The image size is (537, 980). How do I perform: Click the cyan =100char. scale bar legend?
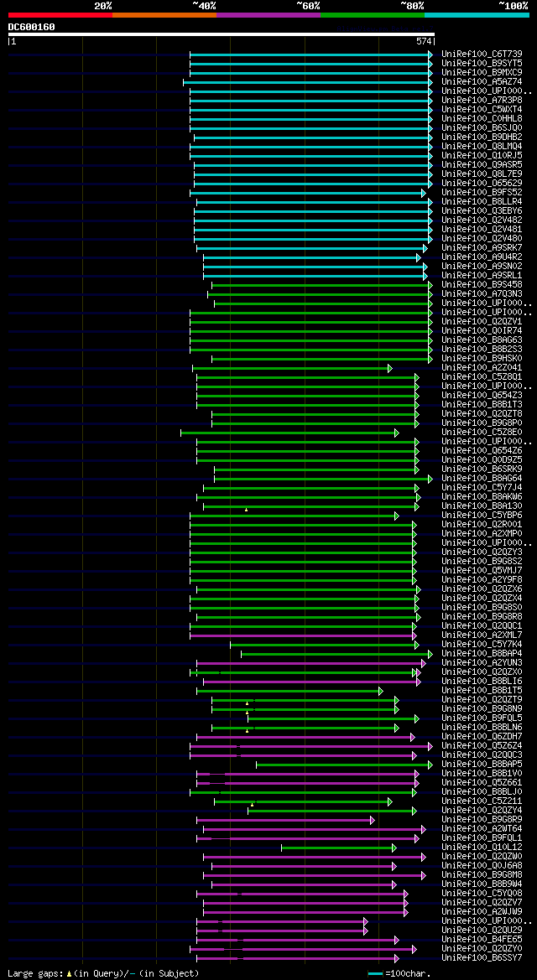(x=376, y=974)
